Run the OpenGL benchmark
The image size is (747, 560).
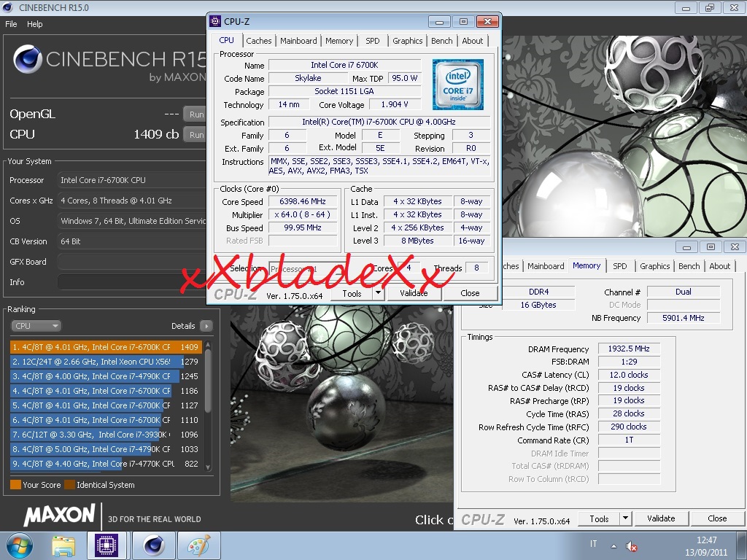point(195,114)
